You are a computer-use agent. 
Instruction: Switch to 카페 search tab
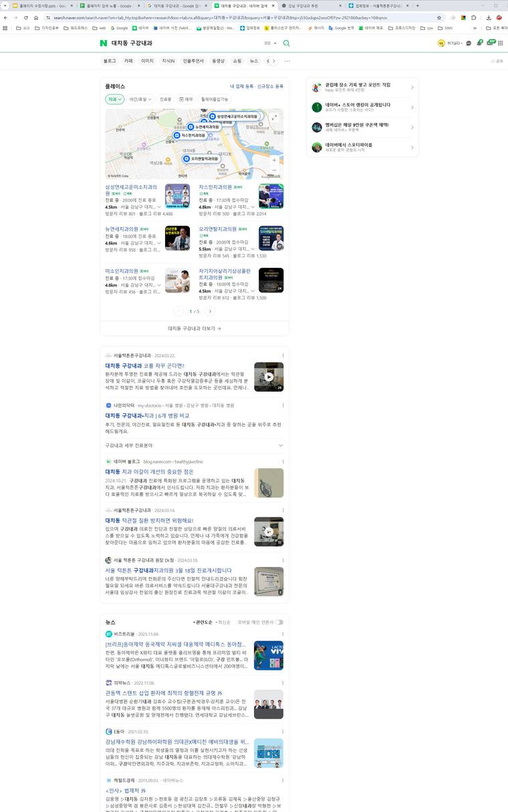point(128,61)
